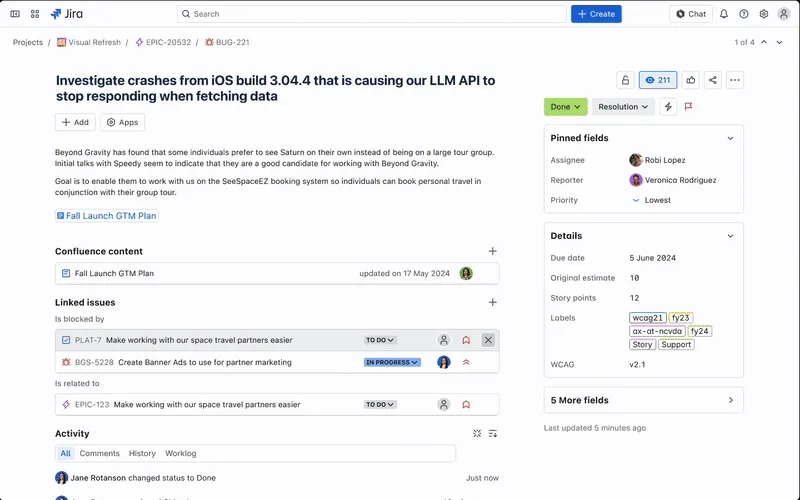This screenshot has height=500, width=800.
Task: Switch to the History tab
Action: [x=142, y=454]
